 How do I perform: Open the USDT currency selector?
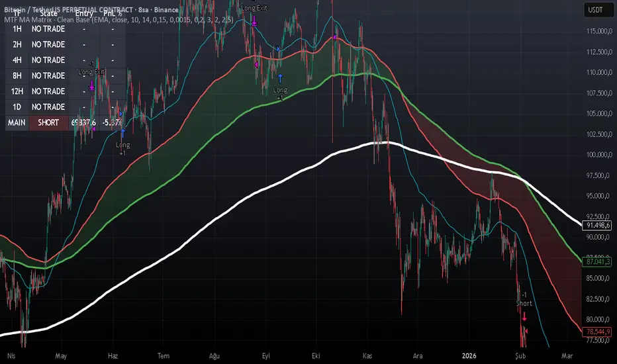point(598,10)
